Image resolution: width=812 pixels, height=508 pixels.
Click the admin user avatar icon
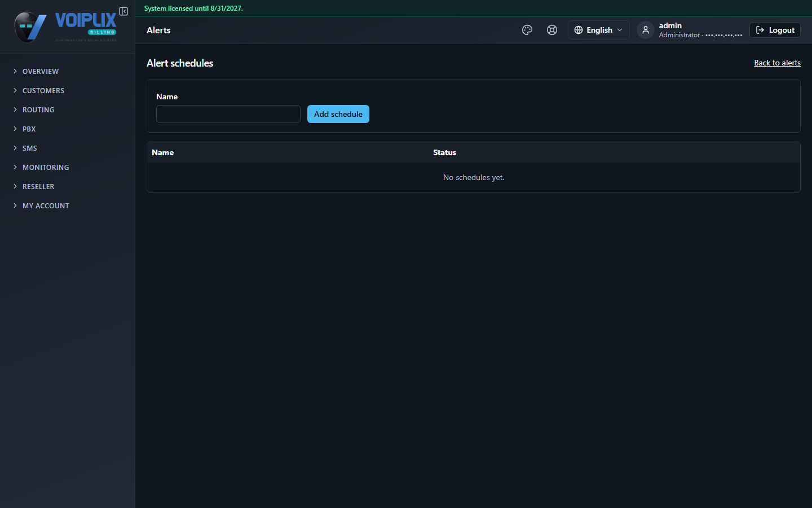(x=646, y=30)
